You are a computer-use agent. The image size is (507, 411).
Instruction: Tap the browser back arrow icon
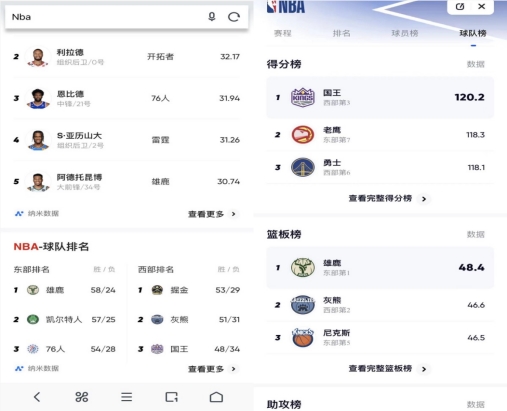(x=37, y=397)
